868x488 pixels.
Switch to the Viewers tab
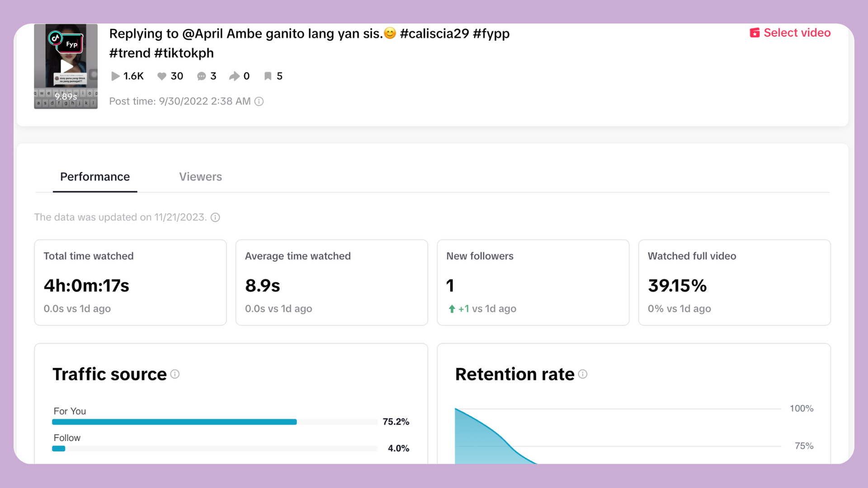[200, 177]
